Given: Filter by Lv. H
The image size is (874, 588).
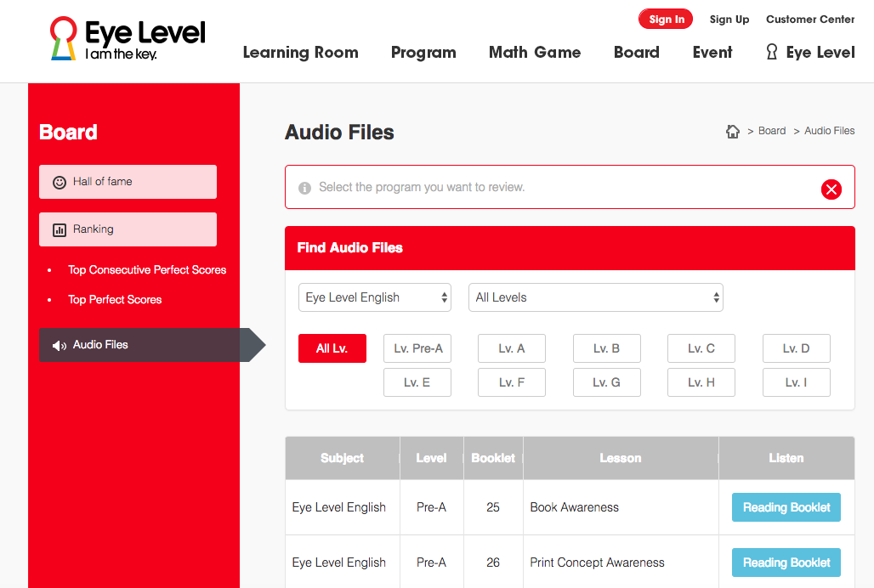Looking at the screenshot, I should (x=701, y=382).
